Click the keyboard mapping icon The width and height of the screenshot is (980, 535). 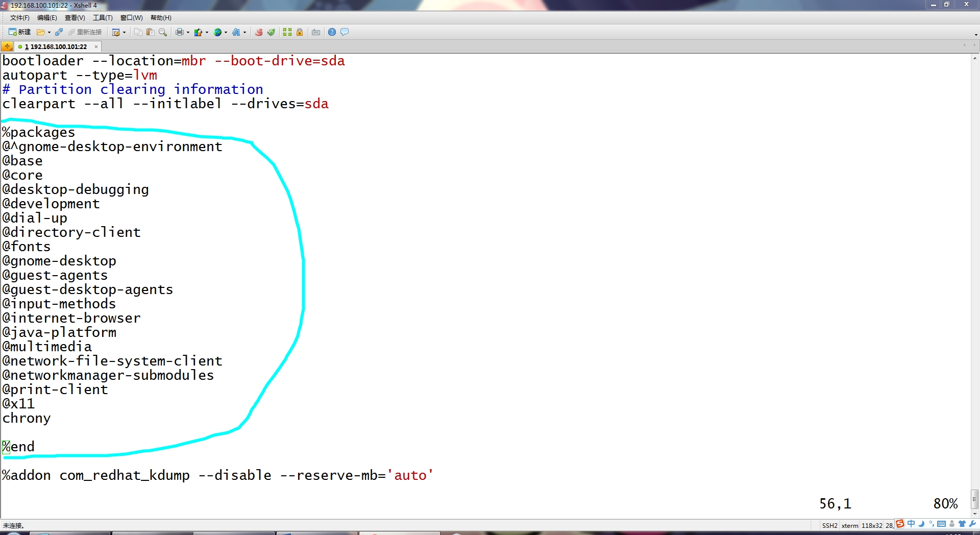click(x=316, y=32)
